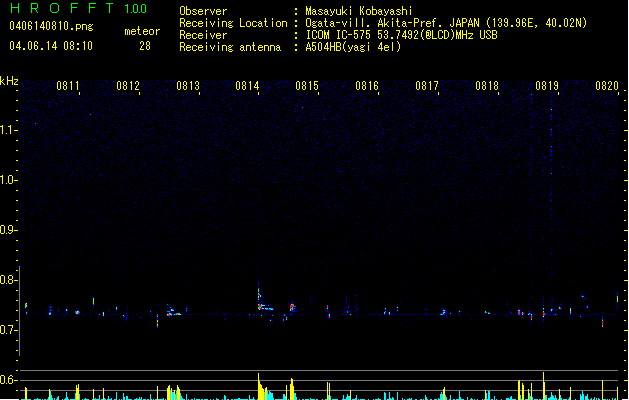Click the 0820 time marker
The height and width of the screenshot is (400, 629).
tap(607, 86)
